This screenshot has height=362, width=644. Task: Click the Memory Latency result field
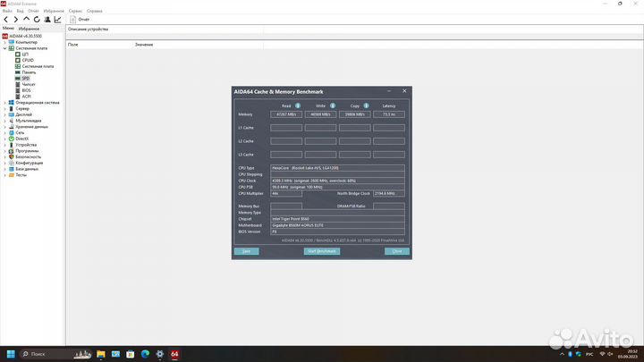tap(389, 114)
